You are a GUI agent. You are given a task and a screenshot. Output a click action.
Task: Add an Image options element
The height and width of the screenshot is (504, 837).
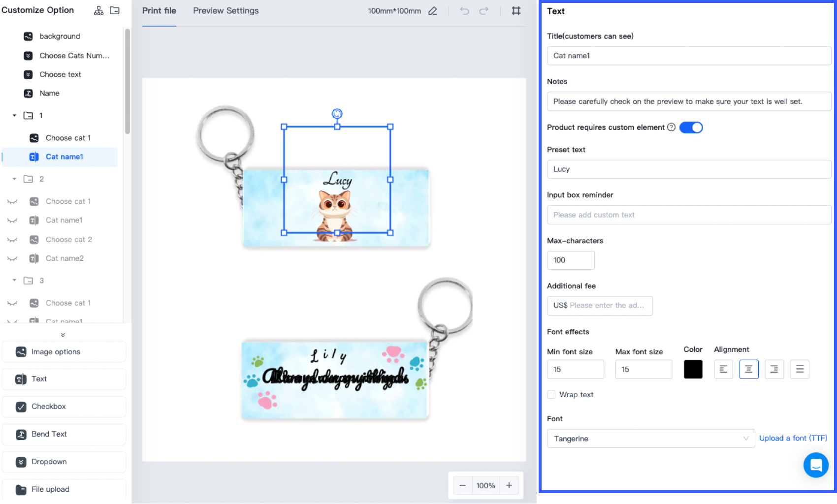[64, 352]
